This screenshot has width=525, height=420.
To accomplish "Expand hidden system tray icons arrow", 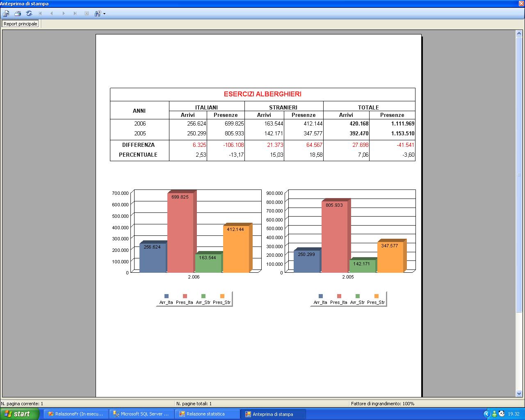I will [x=487, y=414].
